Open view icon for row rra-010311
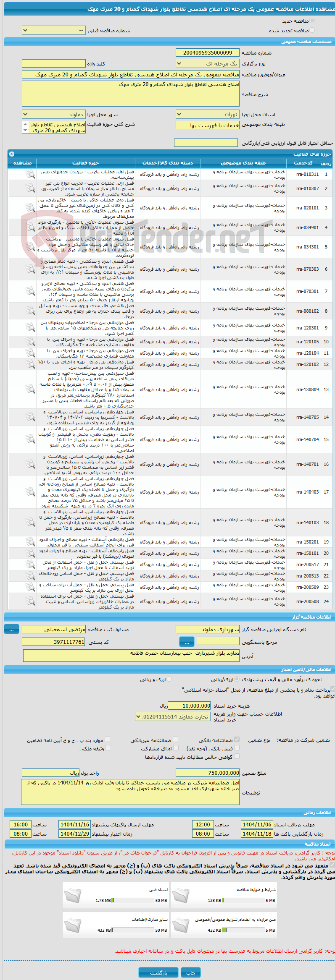This screenshot has width=335, height=980. (30, 174)
